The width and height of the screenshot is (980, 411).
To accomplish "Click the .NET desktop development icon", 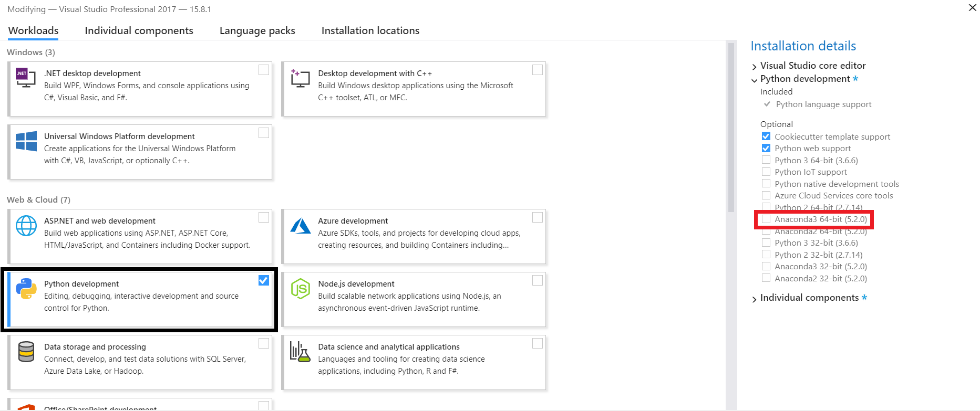I will pos(25,78).
